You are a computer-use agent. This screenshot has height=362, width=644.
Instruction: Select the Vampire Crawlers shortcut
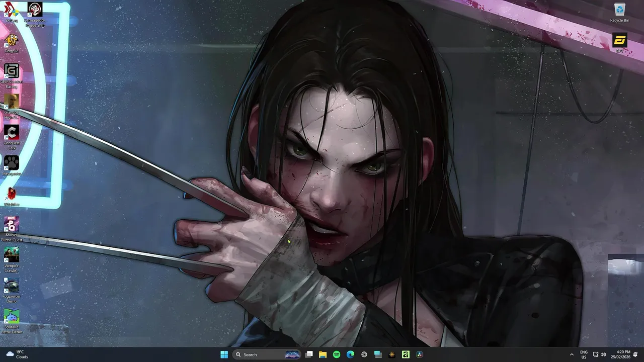[x=12, y=260]
